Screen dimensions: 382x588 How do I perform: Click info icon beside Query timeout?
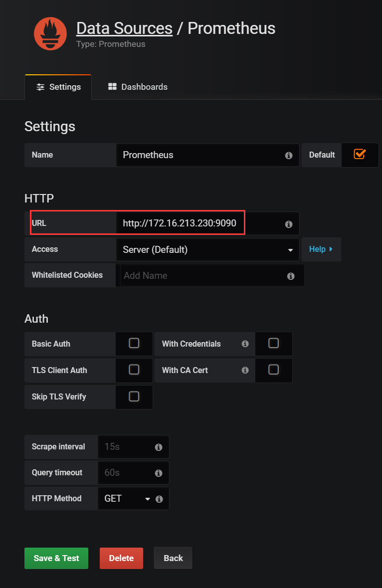point(159,473)
